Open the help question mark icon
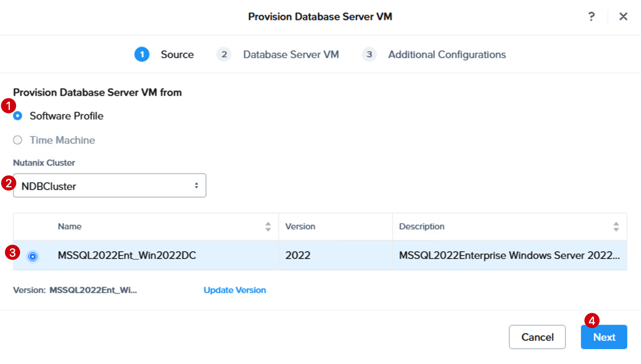The height and width of the screenshot is (364, 641). click(591, 16)
